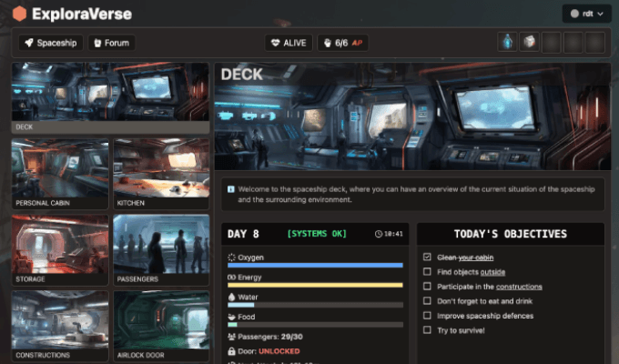Click the 6/6 AP hand icon
Viewport: 619px width, 364px height.
tap(328, 43)
